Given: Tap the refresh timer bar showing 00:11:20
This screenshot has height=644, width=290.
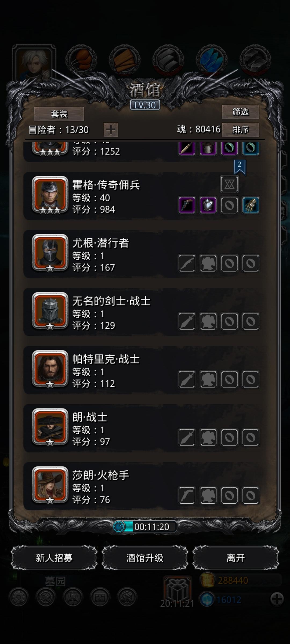Looking at the screenshot, I should pos(145,527).
